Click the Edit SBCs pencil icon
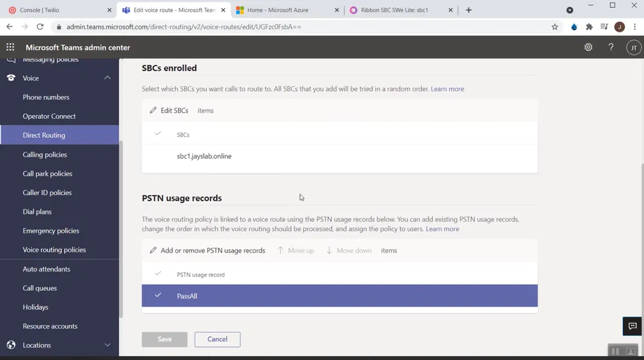 click(x=153, y=111)
